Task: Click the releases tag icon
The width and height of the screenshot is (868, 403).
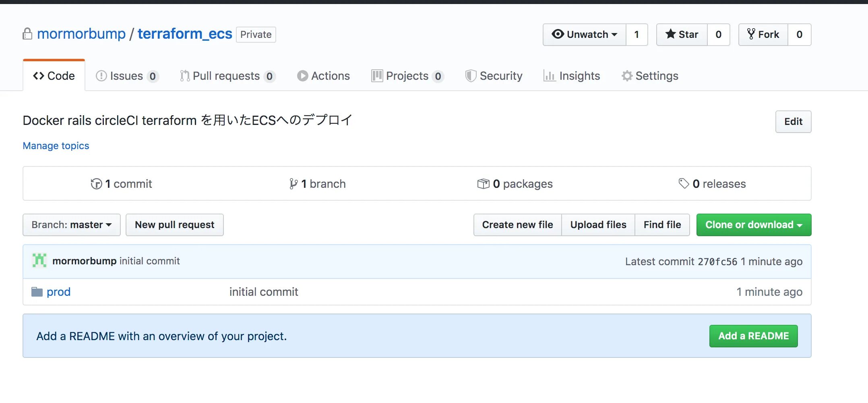Action: click(x=684, y=183)
